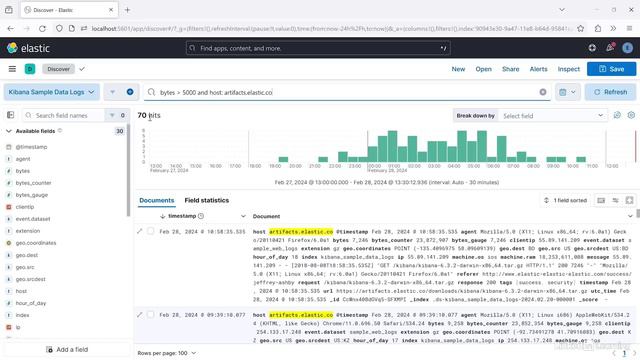Collapse the Available fields section
The image size is (640, 360).
[x=9, y=131]
